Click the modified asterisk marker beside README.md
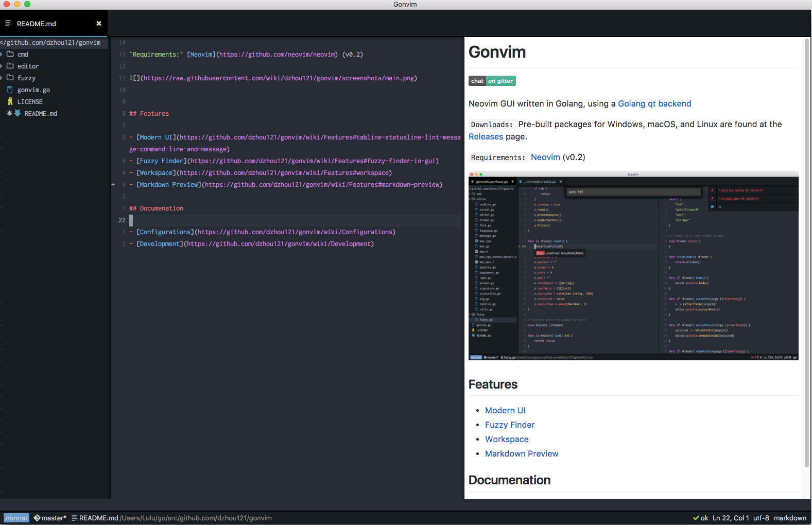 click(x=9, y=113)
